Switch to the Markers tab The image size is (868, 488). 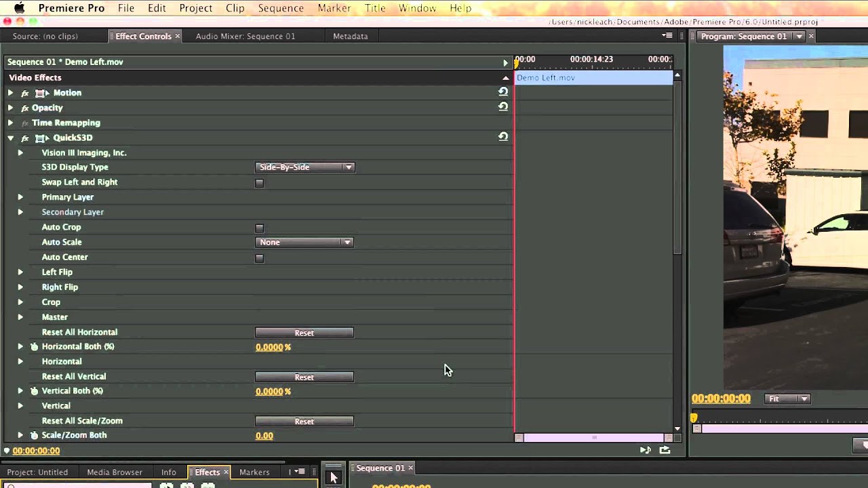(254, 472)
